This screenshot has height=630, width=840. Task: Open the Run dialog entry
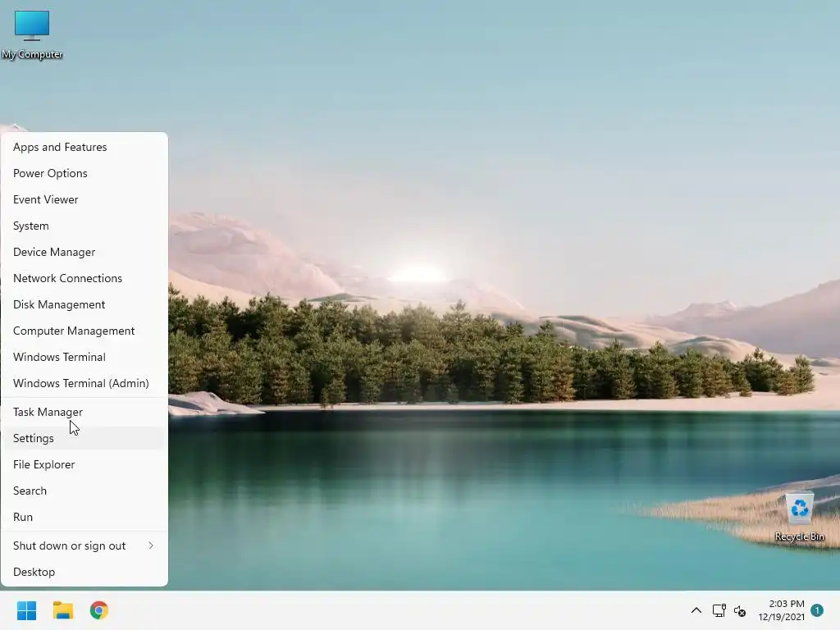pos(84,517)
